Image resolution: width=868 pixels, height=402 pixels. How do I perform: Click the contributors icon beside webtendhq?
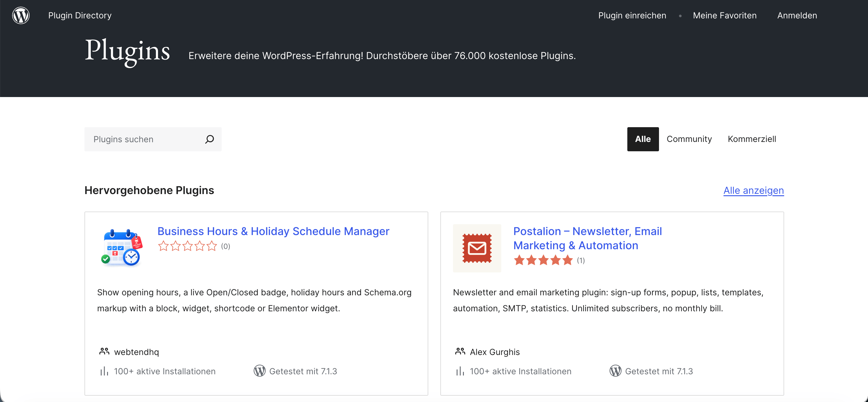pyautogui.click(x=104, y=351)
